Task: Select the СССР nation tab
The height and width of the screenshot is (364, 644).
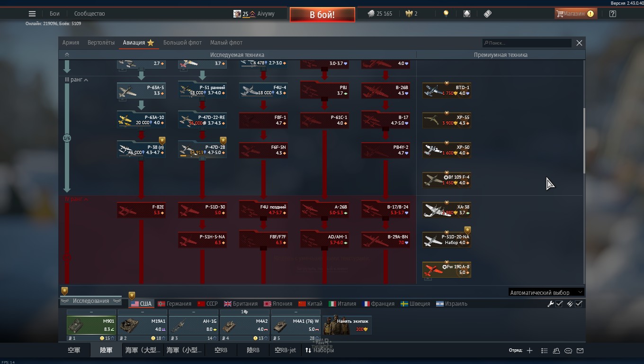Action: pos(207,304)
